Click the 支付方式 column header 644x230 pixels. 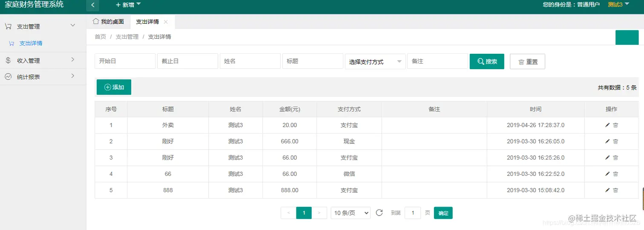pyautogui.click(x=349, y=109)
